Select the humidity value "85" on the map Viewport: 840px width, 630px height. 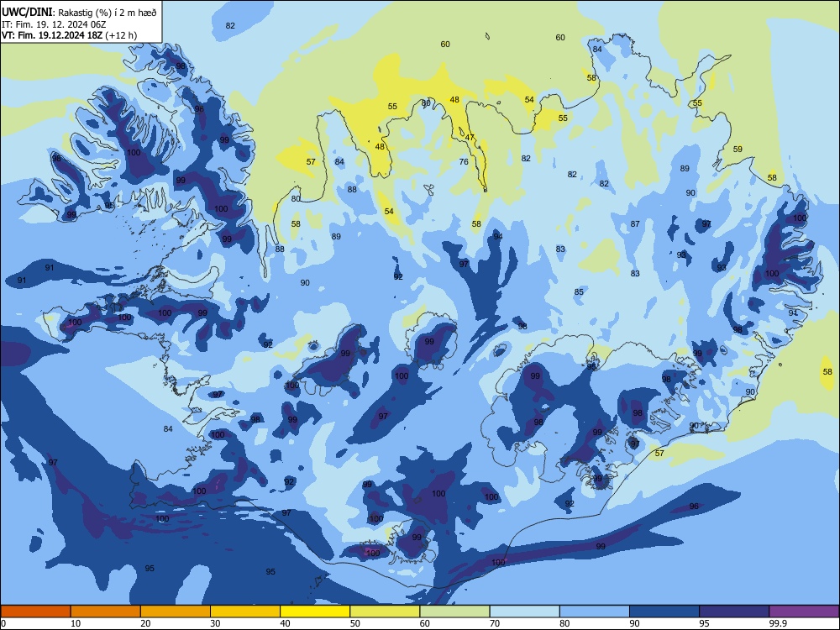(x=579, y=292)
